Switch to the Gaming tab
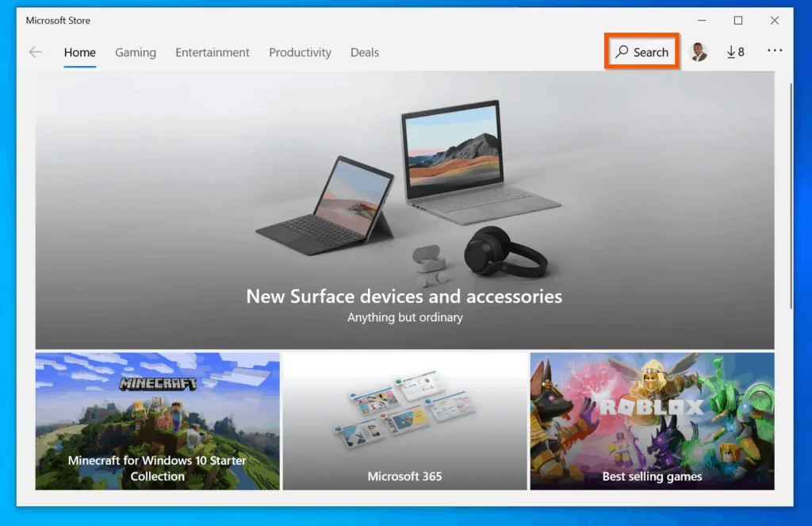The height and width of the screenshot is (526, 812). tap(135, 52)
